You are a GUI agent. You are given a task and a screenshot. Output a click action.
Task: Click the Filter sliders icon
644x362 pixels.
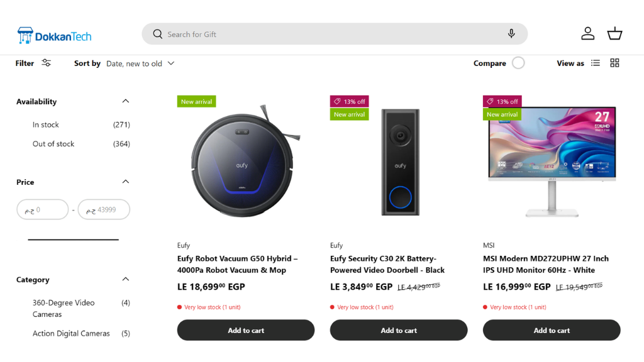[47, 63]
